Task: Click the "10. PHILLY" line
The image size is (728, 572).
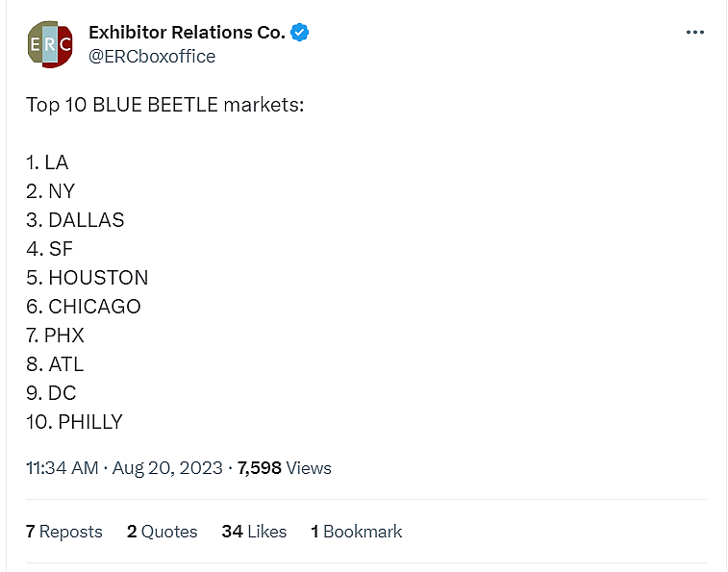Action: click(x=75, y=422)
